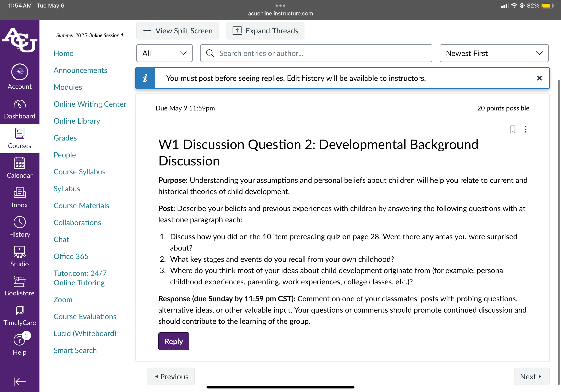The width and height of the screenshot is (561, 392).
Task: Open the Studio media icon
Action: [19, 252]
